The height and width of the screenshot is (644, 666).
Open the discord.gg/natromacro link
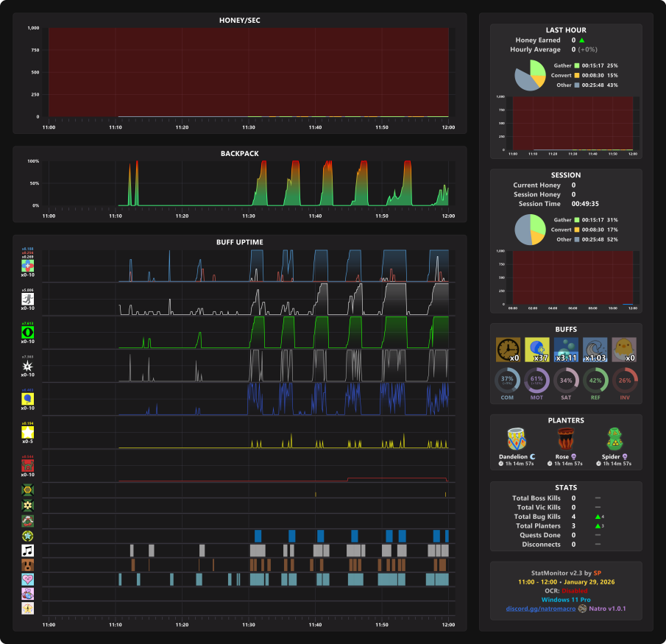(541, 609)
